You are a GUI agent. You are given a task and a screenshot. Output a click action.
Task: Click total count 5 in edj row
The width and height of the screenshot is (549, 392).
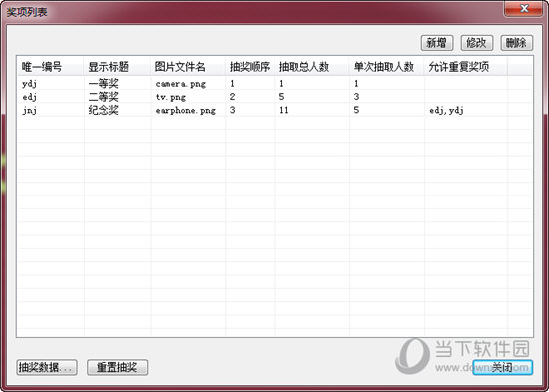click(x=281, y=97)
